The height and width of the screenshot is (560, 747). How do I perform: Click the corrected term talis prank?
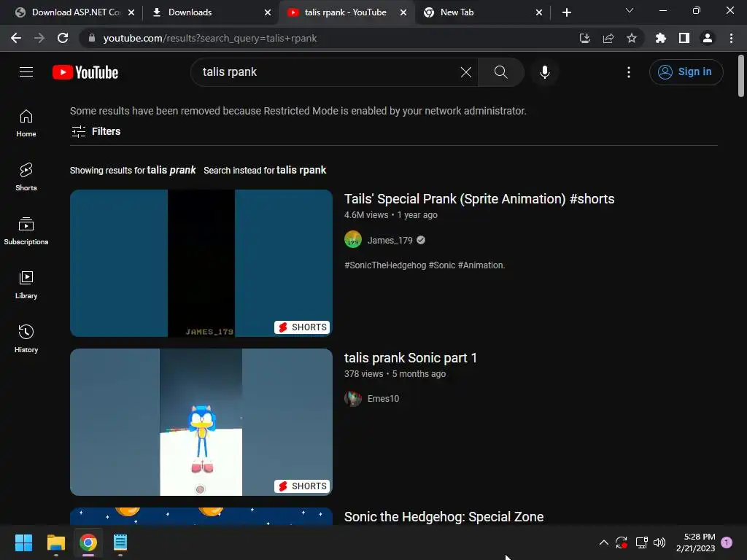coord(171,170)
